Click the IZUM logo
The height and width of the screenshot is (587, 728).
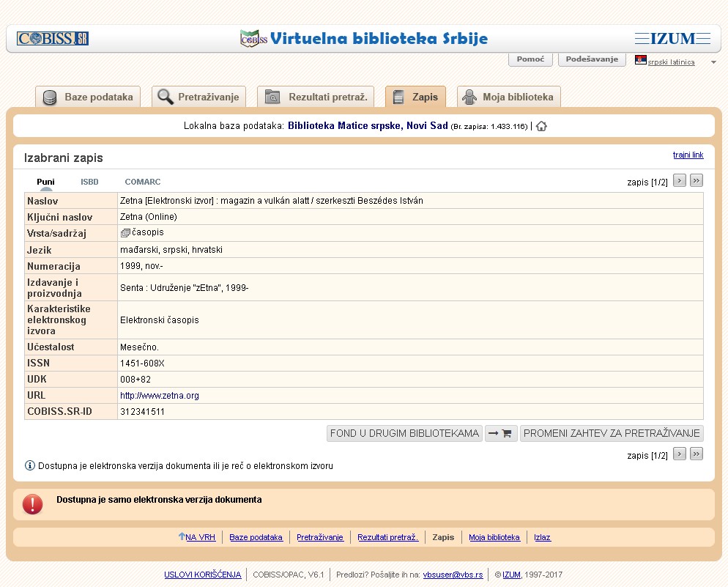click(672, 38)
